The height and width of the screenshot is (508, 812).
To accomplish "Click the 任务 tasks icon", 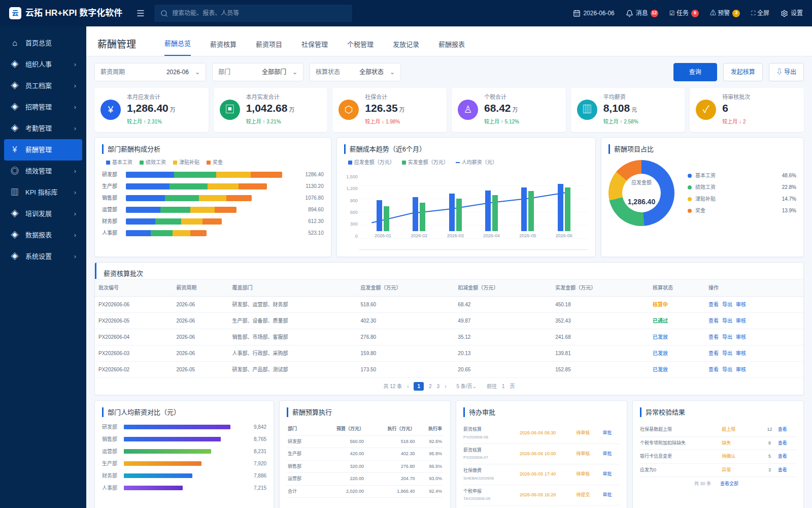I will tap(684, 13).
